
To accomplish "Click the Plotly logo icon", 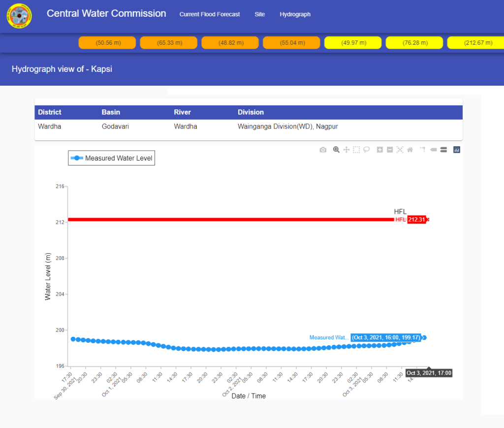I will click(457, 150).
